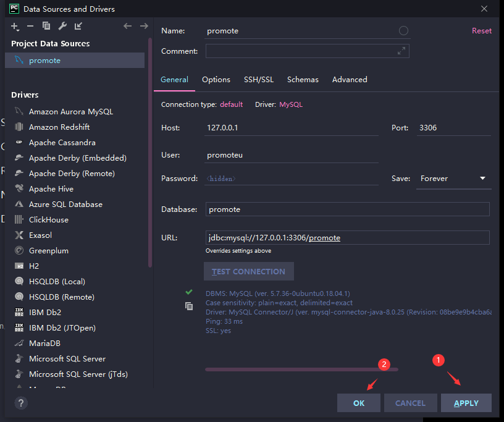Select Amazon Aurora MySQL driver
Viewport: 504px width, 422px height.
[70, 112]
